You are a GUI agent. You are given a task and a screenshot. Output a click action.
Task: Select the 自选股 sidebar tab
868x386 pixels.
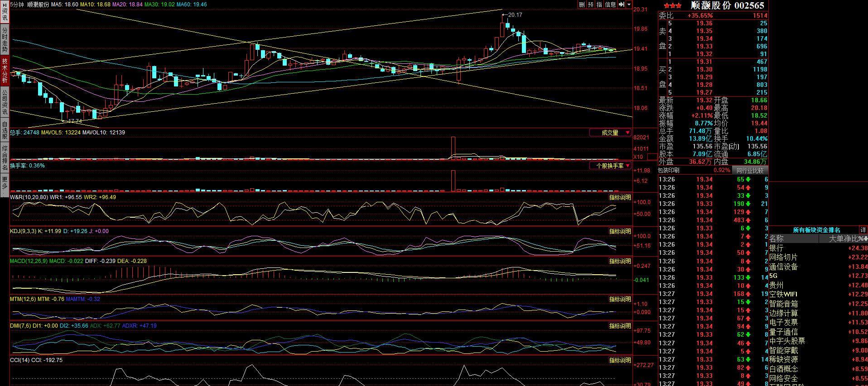point(5,130)
